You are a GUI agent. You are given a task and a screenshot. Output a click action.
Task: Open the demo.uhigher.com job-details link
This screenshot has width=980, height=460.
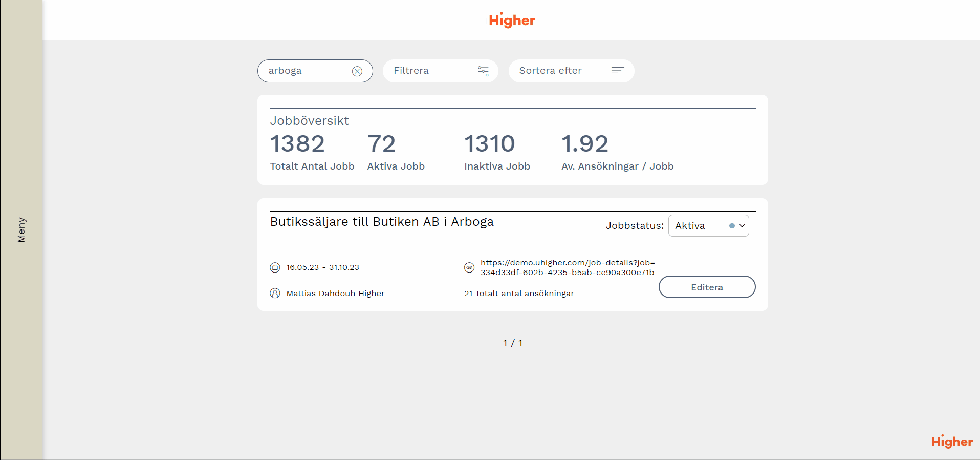pos(567,267)
